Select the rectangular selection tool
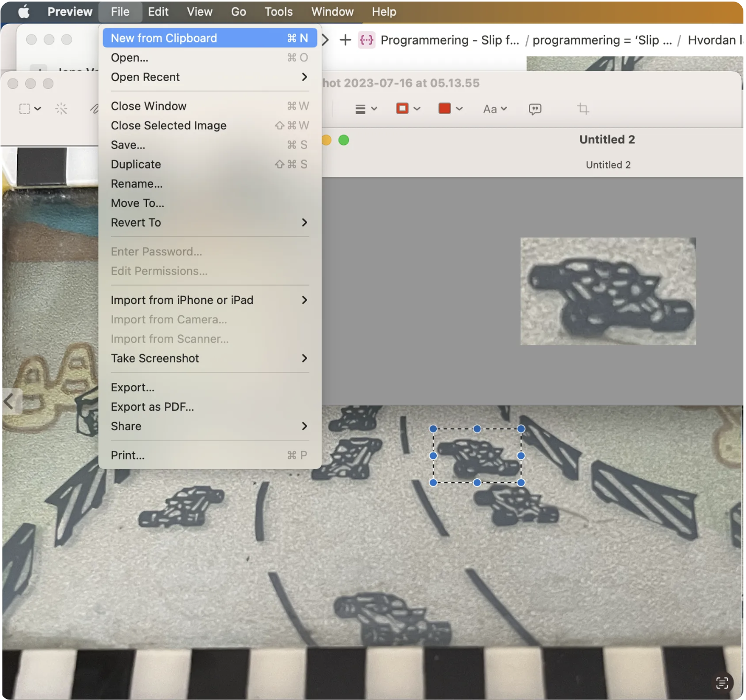This screenshot has height=700, width=746. coord(25,109)
